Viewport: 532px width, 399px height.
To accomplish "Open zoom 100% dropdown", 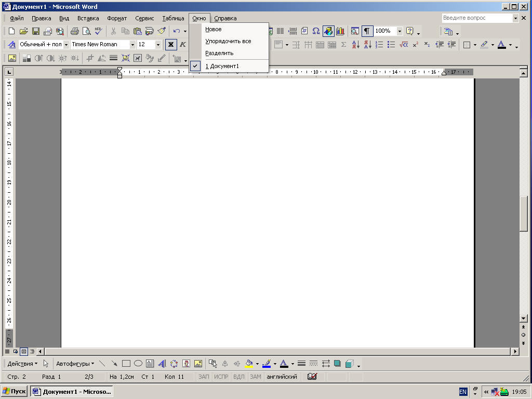I will click(400, 31).
